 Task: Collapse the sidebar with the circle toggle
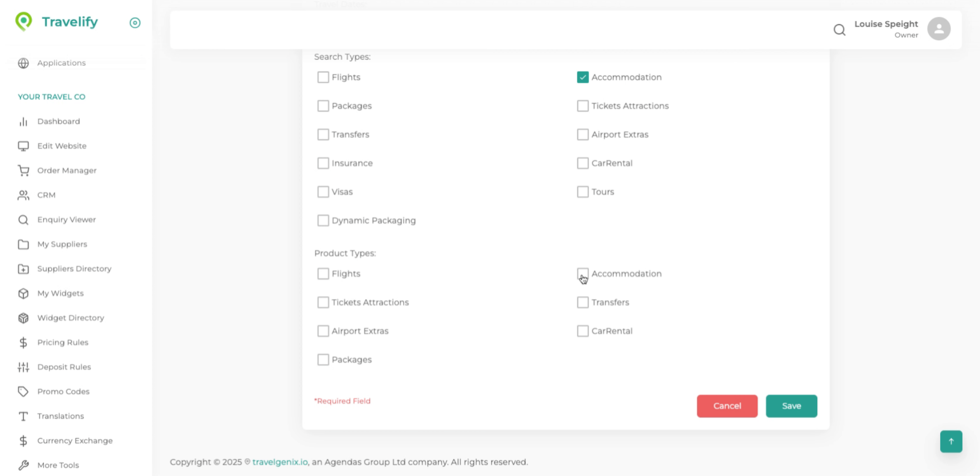pyautogui.click(x=135, y=22)
